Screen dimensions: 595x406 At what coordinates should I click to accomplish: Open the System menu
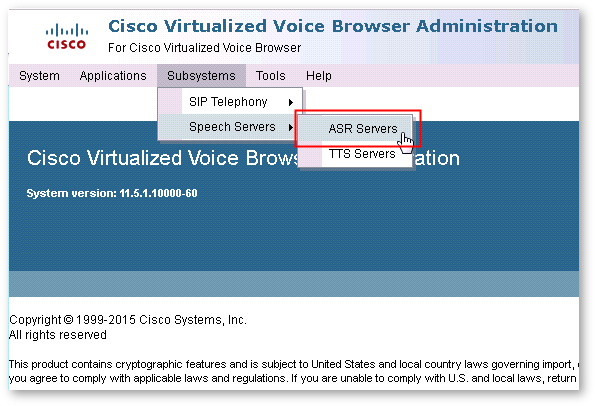39,76
